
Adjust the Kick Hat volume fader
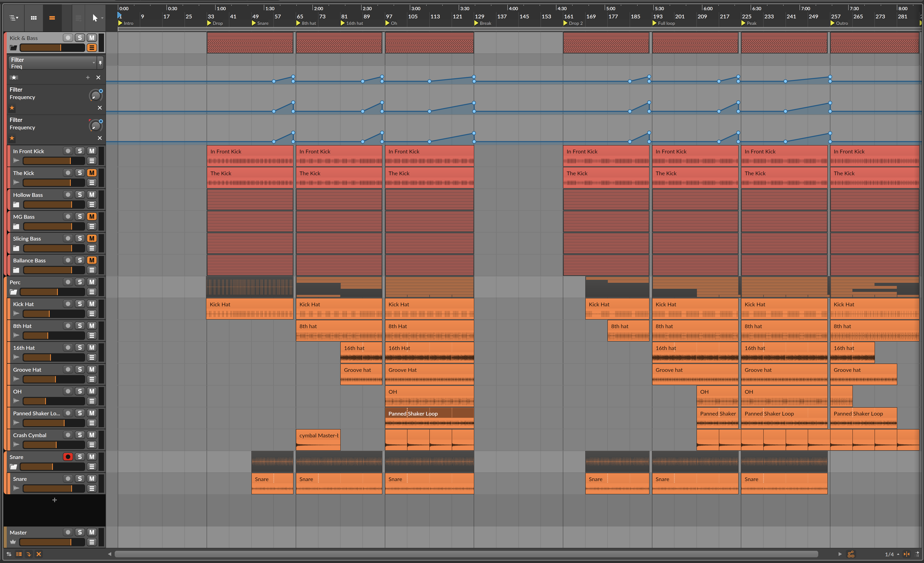tap(49, 314)
